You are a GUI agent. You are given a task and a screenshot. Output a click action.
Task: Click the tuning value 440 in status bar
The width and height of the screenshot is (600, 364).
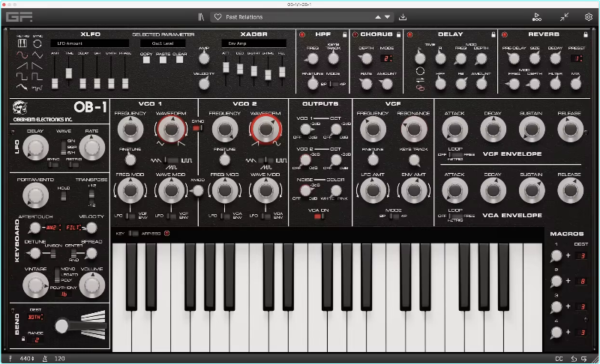click(x=27, y=359)
